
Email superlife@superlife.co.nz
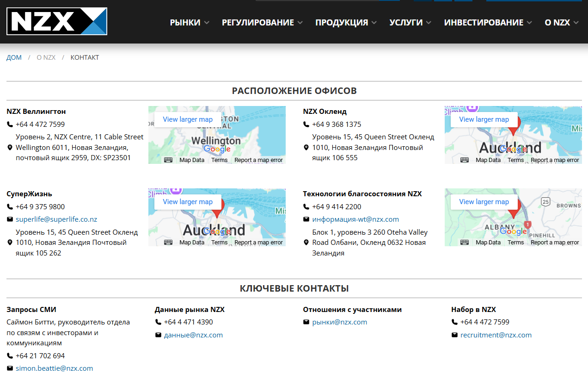(x=56, y=219)
